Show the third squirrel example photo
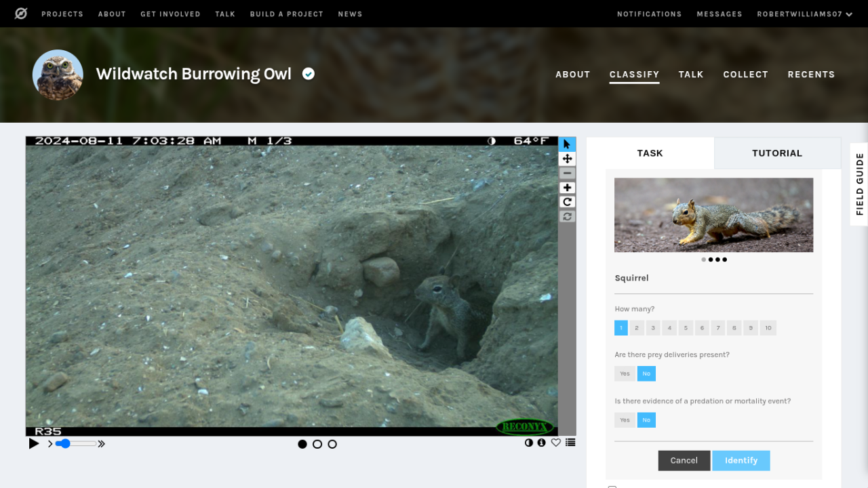Screen dimensions: 868x488 pyautogui.click(x=717, y=260)
